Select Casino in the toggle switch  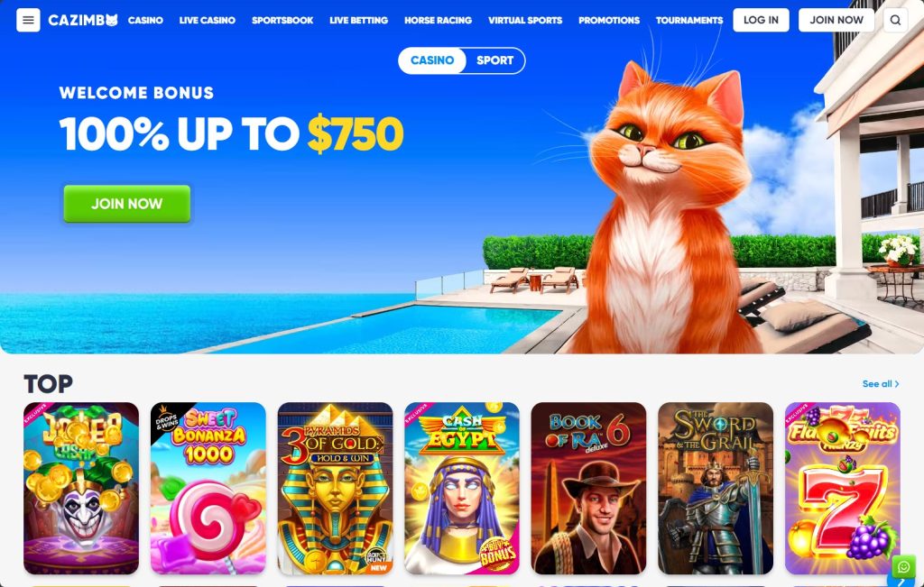[432, 60]
